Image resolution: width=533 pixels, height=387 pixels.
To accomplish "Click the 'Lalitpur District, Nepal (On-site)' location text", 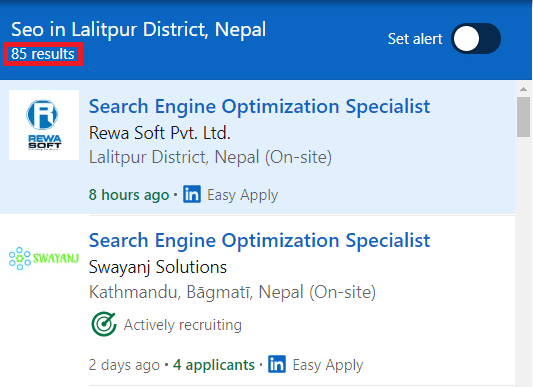I will (210, 157).
